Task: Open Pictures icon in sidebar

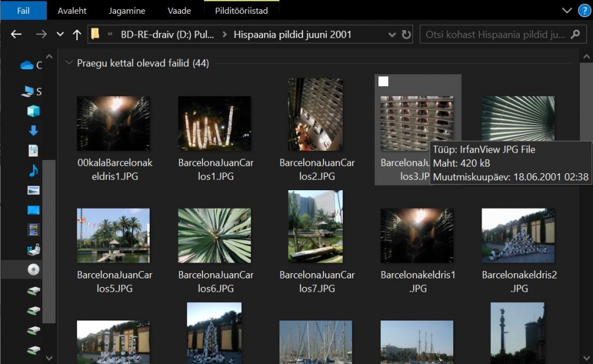Action: 34,190
